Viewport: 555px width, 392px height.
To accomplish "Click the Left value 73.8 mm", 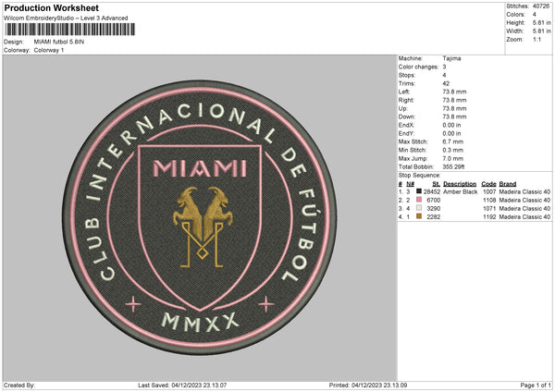I will (x=454, y=92).
